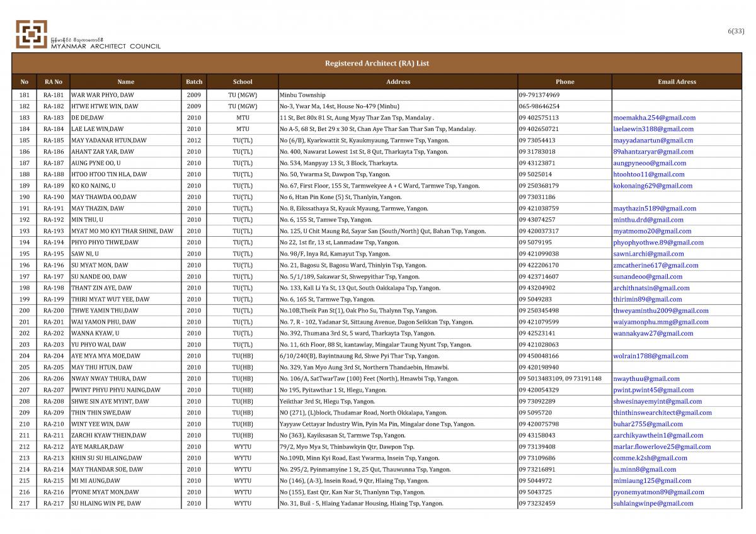The height and width of the screenshot is (534, 756).
Task: Click the Batch column header
Action: coord(194,82)
